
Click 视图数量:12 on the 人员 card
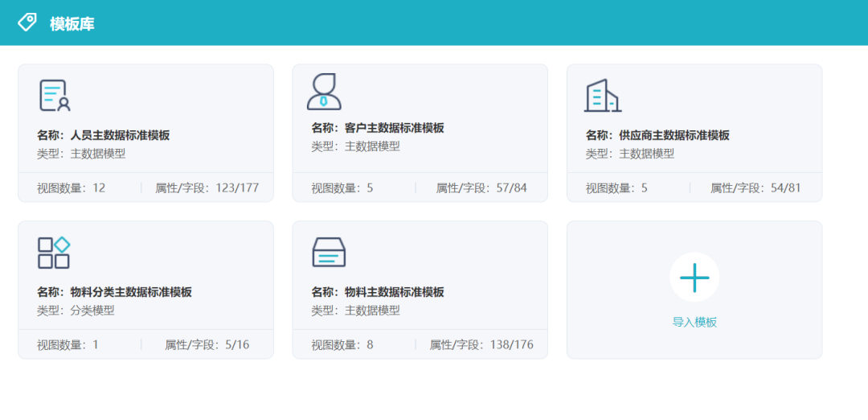click(71, 187)
